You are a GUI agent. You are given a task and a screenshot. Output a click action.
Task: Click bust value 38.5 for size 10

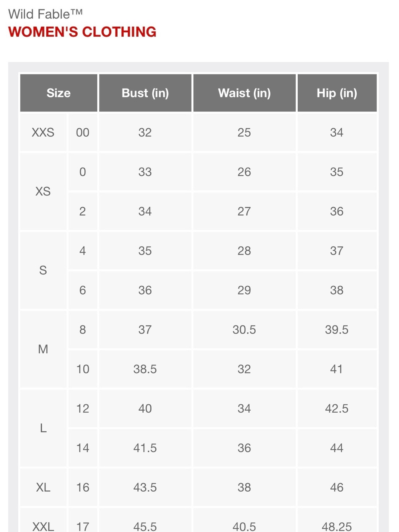[x=145, y=369]
